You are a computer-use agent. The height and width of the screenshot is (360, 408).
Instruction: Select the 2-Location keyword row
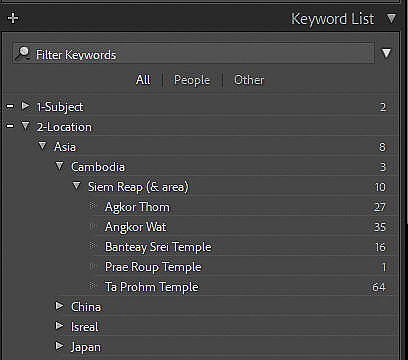(x=200, y=127)
